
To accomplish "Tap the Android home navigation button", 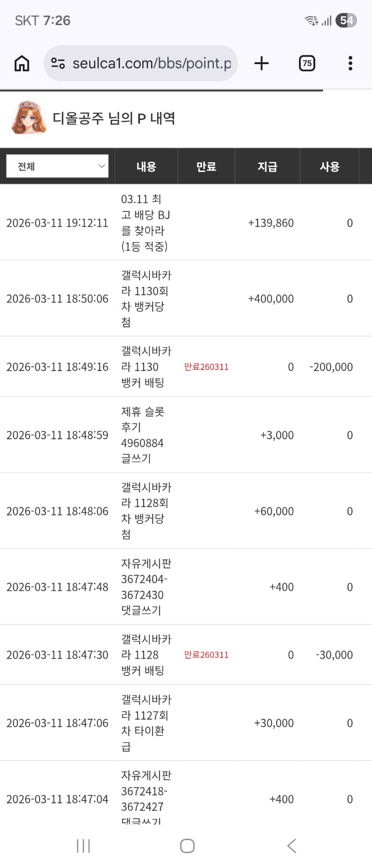I will (x=187, y=846).
